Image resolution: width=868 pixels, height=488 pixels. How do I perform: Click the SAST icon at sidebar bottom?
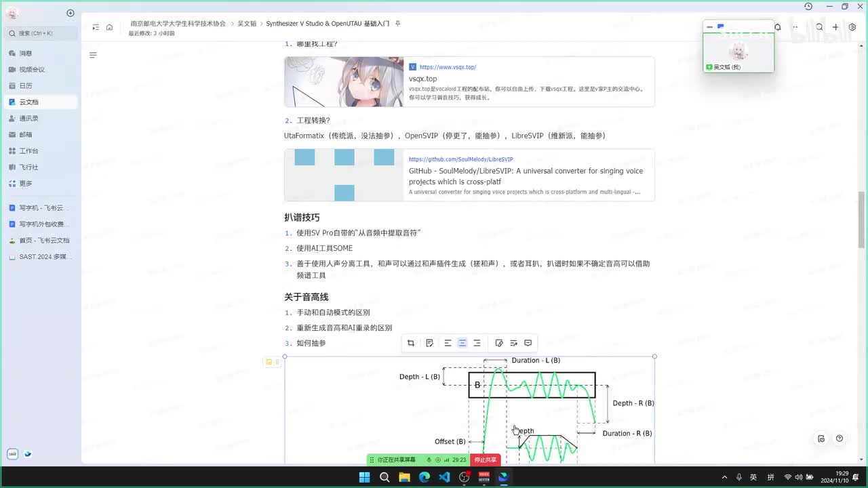click(12, 454)
